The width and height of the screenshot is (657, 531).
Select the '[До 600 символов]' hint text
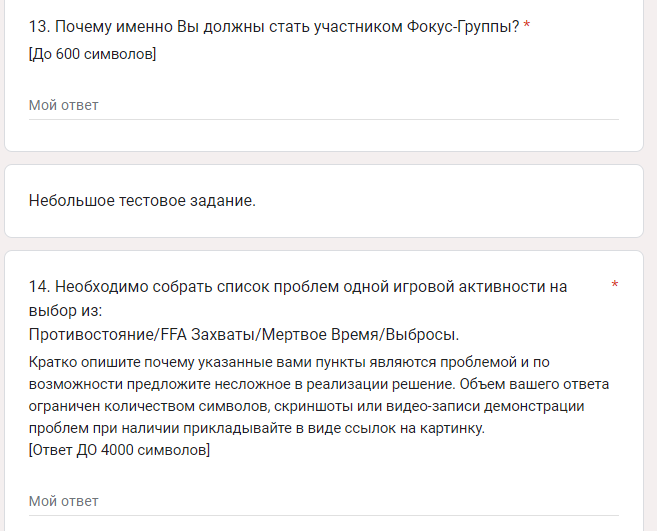click(92, 54)
